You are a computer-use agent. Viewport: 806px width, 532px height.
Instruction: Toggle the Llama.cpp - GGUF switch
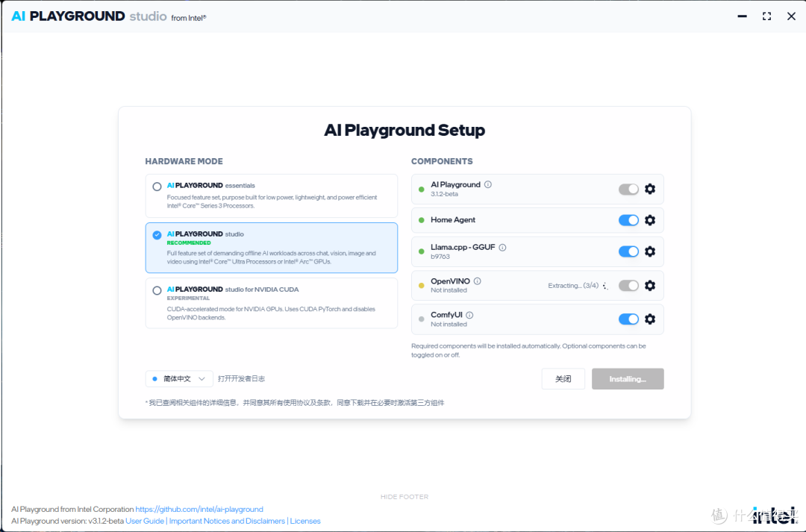click(x=628, y=251)
